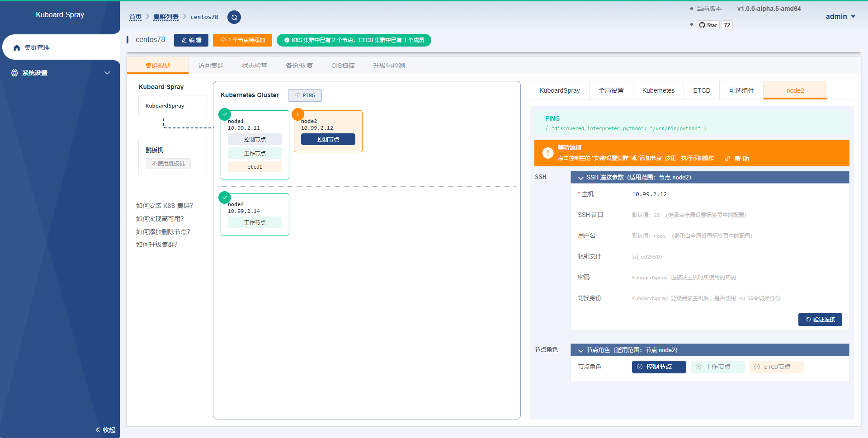Click the 不使用跳板机 tag
Image resolution: width=868 pixels, height=438 pixels.
click(x=168, y=164)
